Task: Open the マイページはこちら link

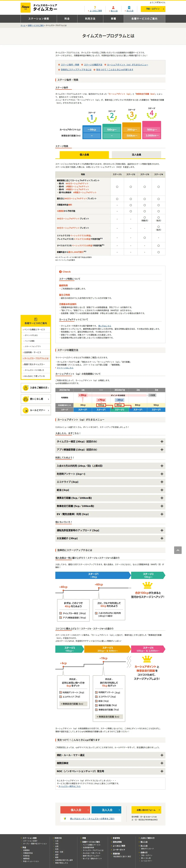Action: pyautogui.click(x=65, y=368)
